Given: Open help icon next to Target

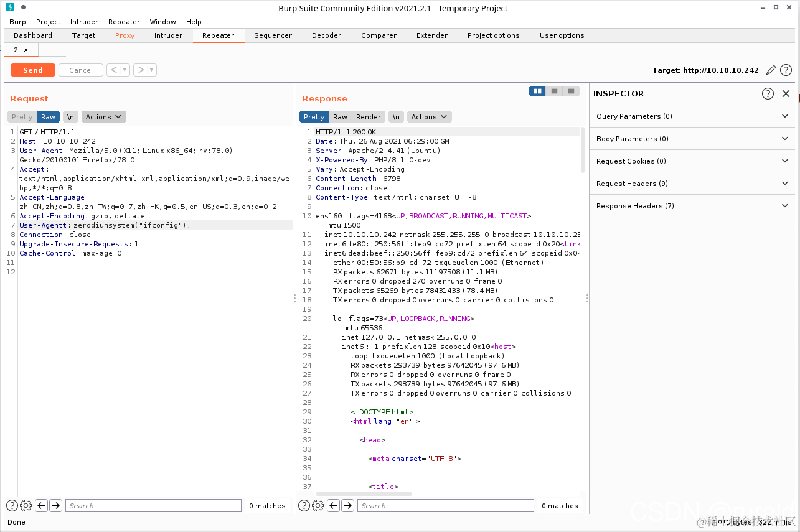Looking at the screenshot, I should click(786, 70).
